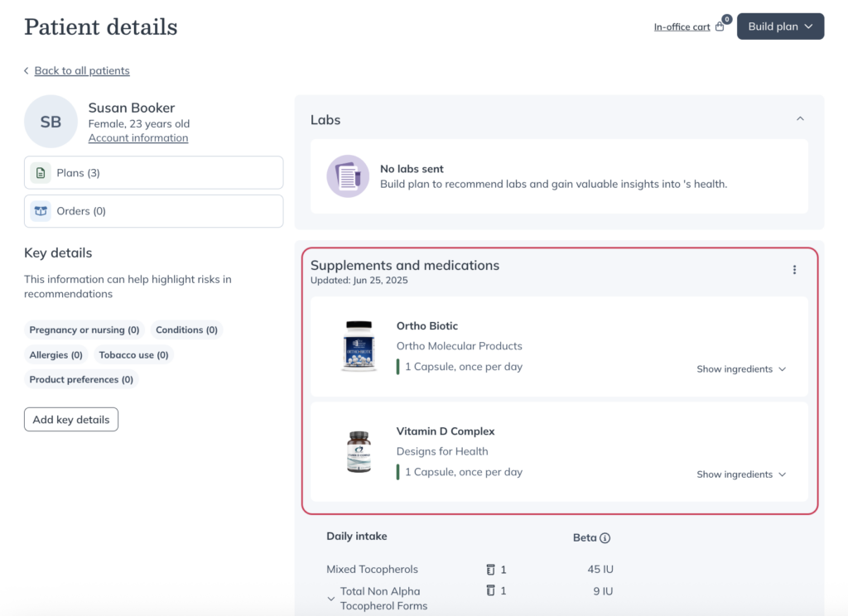The height and width of the screenshot is (616, 848).
Task: Click the Daily intake heading
Action: click(357, 537)
